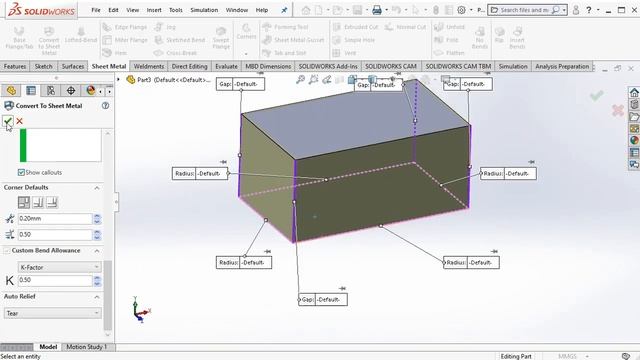The height and width of the screenshot is (360, 640).
Task: Open the DimXpertManager crosshair tab
Action: (71, 90)
